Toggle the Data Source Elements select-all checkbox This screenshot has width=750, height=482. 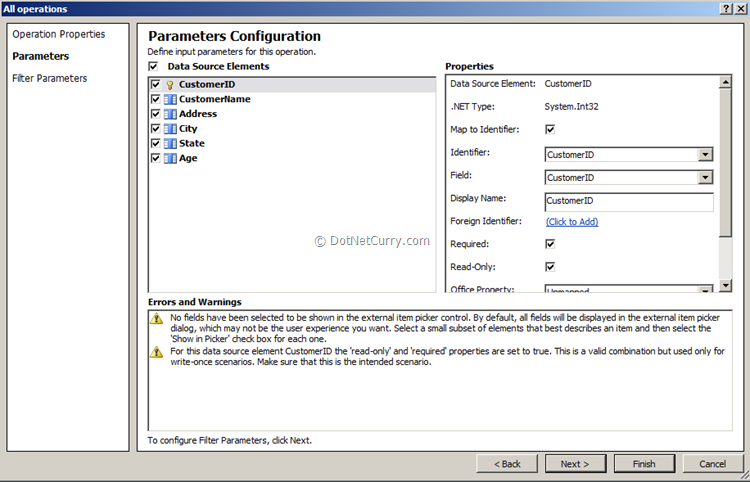153,66
